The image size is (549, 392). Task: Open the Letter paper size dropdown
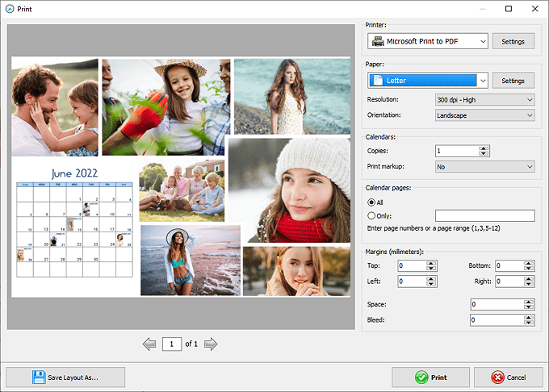click(428, 81)
